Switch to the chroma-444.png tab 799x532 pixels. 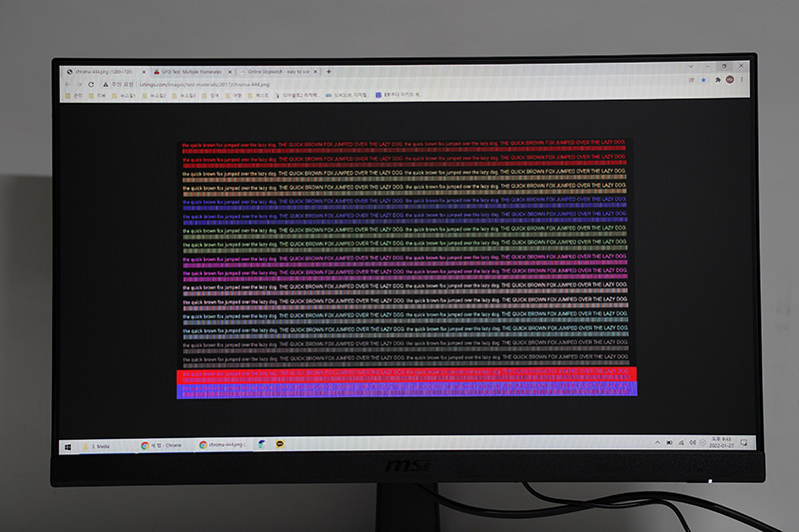click(104, 72)
